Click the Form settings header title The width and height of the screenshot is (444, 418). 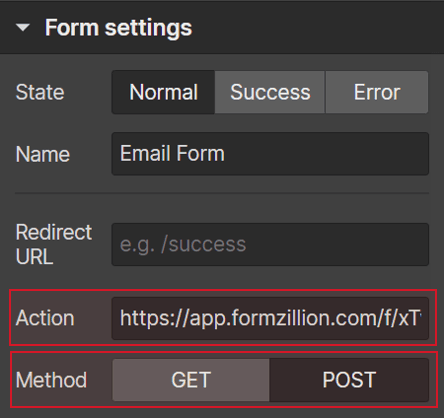tap(118, 28)
